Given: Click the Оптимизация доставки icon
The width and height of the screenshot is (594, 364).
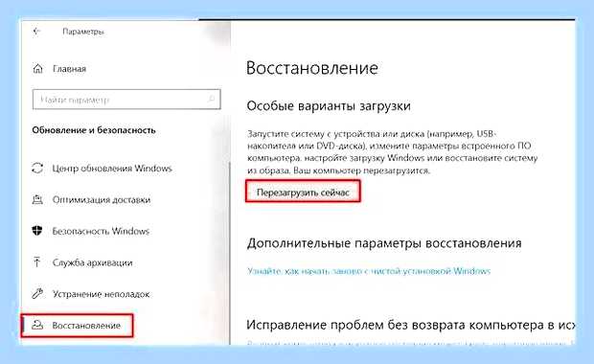Looking at the screenshot, I should 37,199.
